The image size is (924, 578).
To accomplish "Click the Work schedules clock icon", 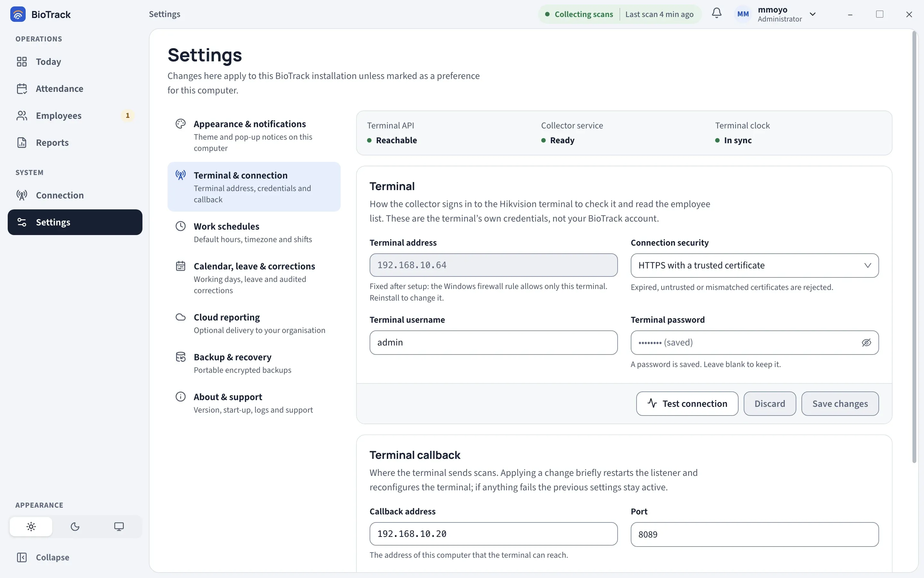I will (x=181, y=226).
